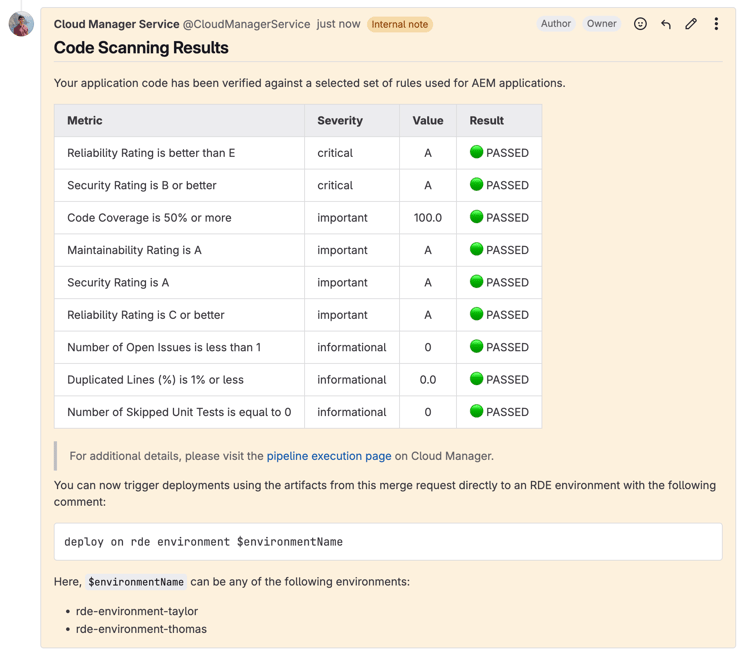Image resolution: width=750 pixels, height=659 pixels.
Task: Click the deploy on rde environment code block
Action: 388,542
